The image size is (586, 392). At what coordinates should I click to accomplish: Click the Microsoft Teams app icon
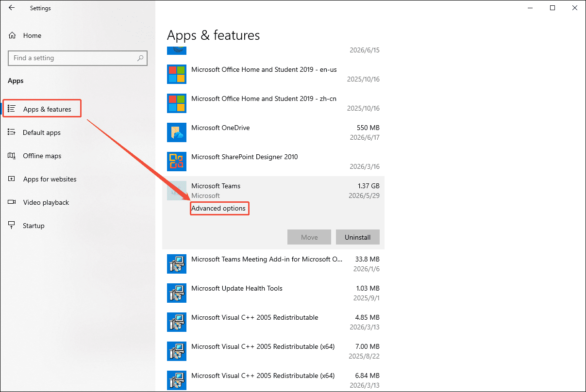(177, 191)
